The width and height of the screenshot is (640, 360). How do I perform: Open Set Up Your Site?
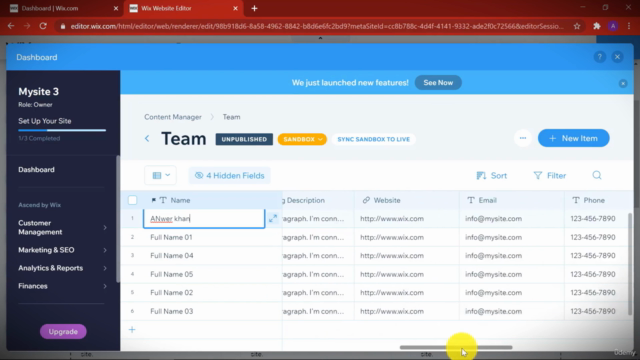coord(45,121)
